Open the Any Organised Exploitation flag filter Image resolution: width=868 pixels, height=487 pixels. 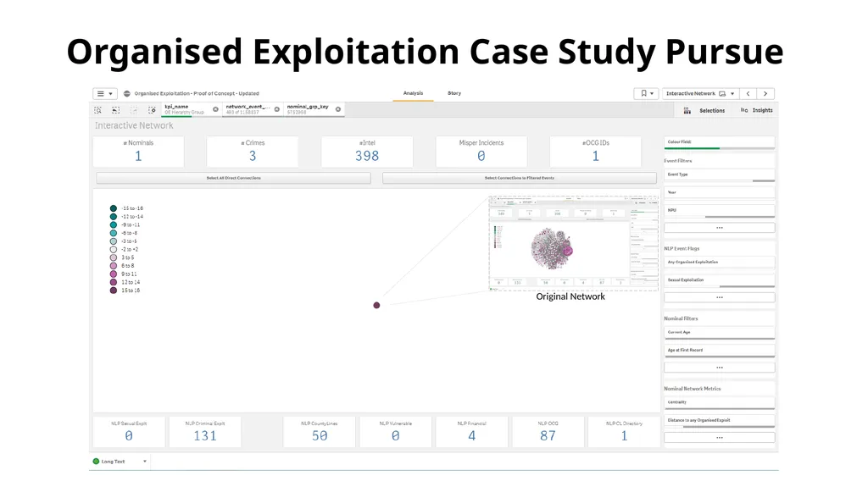pyautogui.click(x=719, y=263)
